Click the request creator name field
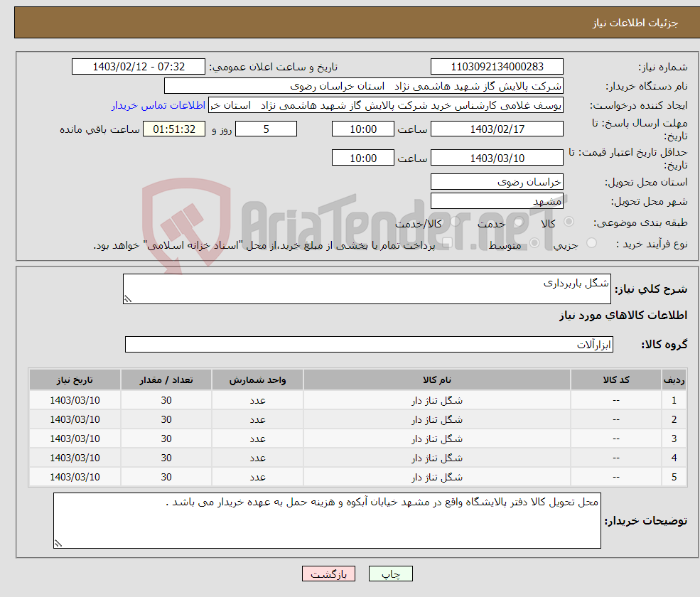This screenshot has height=597, width=700. [386, 105]
